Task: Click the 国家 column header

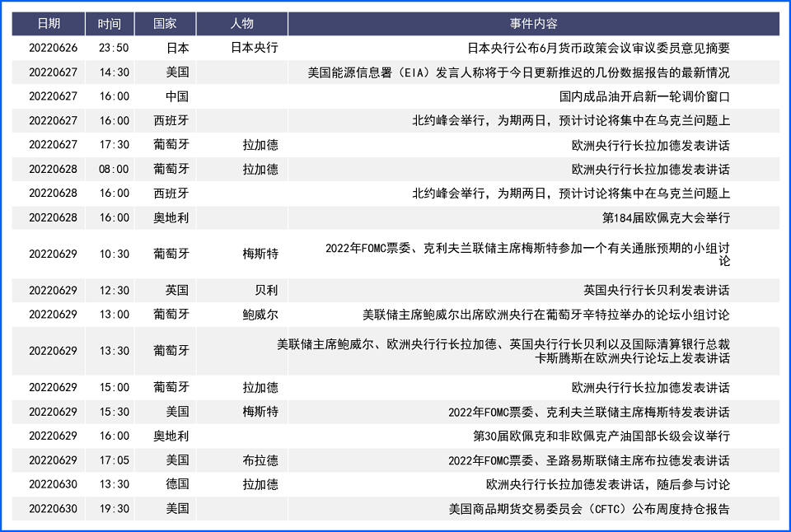Action: click(165, 24)
